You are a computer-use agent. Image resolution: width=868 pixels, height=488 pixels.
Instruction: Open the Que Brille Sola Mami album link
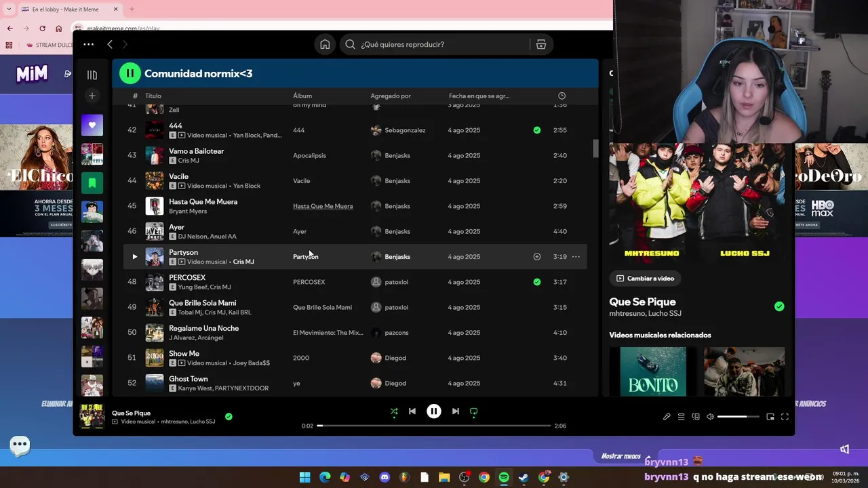click(x=322, y=307)
